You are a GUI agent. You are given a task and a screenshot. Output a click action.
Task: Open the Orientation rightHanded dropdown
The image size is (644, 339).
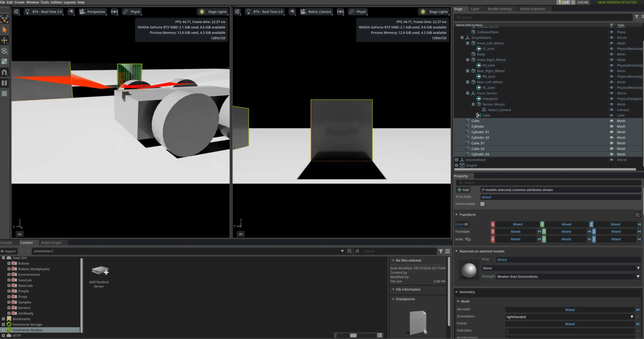tap(570, 317)
